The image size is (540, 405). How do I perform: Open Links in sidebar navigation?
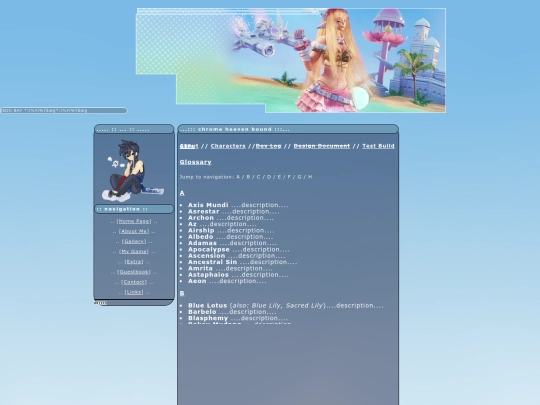point(134,292)
